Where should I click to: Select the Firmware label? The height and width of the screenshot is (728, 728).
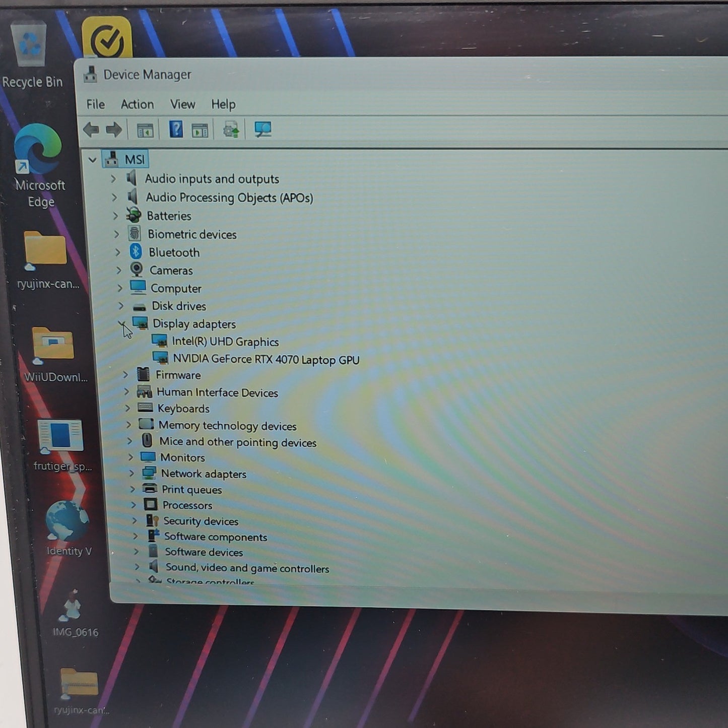pos(178,375)
